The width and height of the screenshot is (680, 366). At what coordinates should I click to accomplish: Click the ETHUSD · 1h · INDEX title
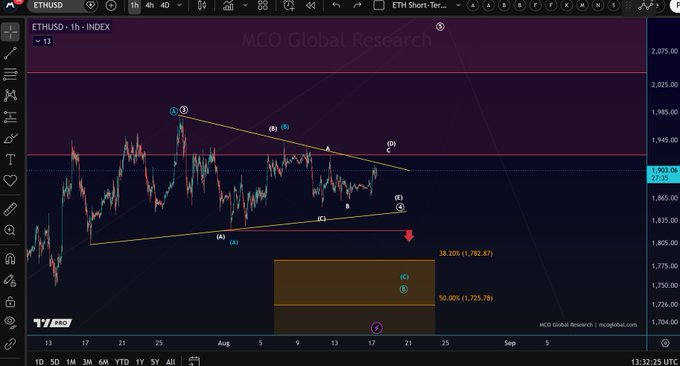[71, 27]
